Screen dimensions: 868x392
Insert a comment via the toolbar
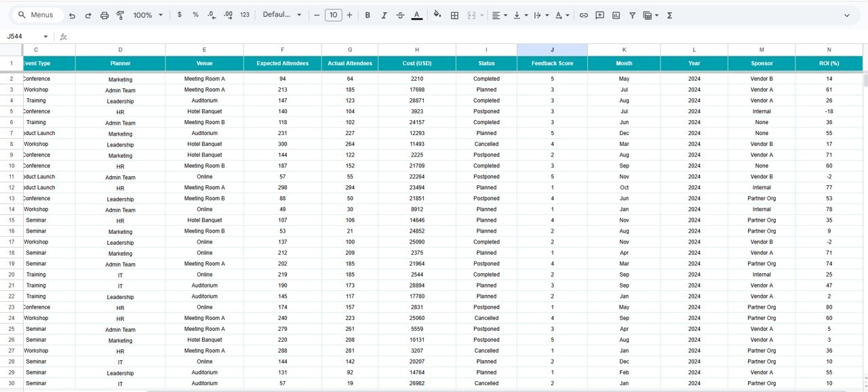pos(599,15)
